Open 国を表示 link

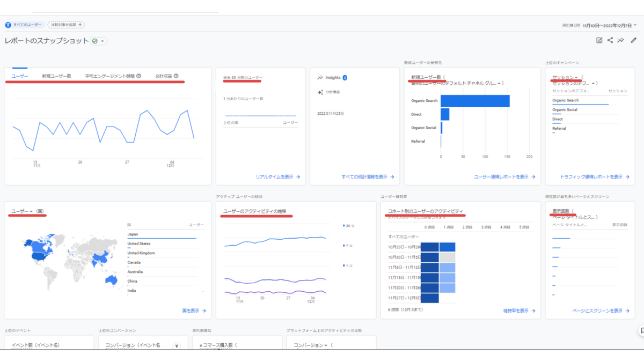(x=194, y=311)
